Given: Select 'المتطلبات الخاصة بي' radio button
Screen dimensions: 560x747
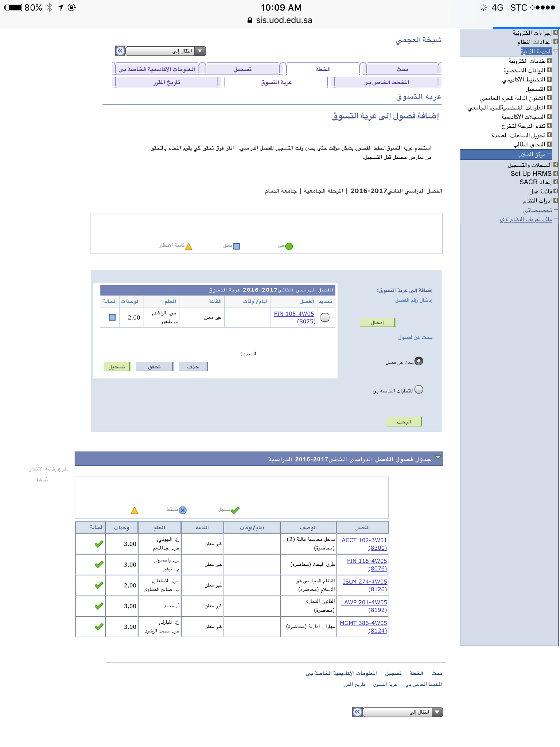Looking at the screenshot, I should point(419,390).
